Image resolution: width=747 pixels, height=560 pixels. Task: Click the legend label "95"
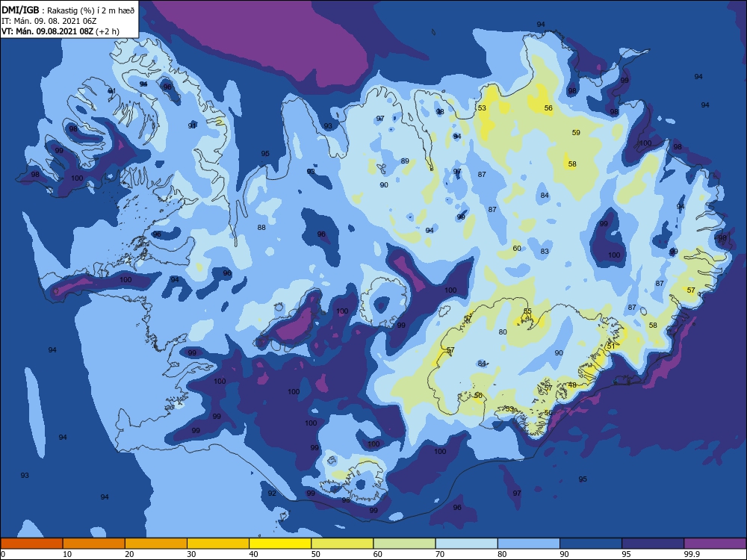coord(627,554)
